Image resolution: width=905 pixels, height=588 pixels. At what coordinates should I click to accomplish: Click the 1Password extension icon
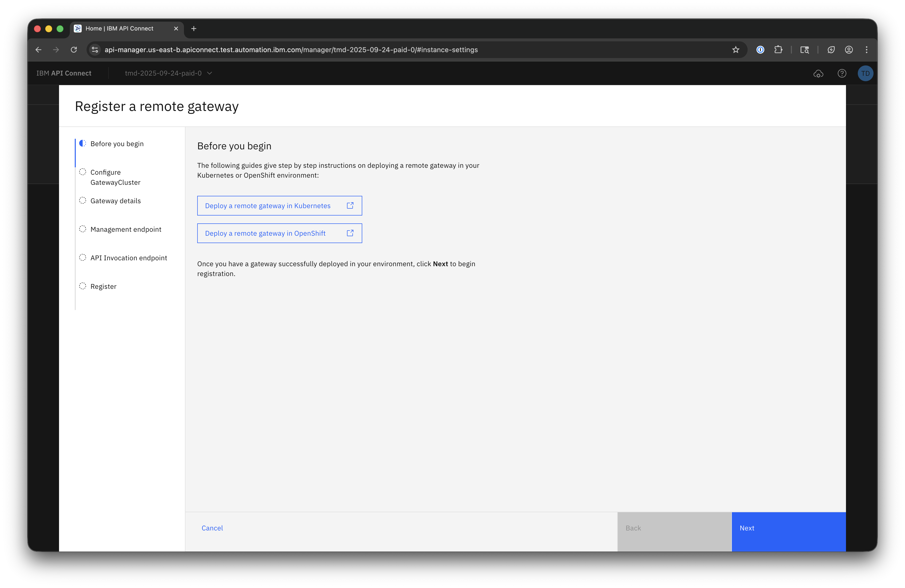tap(760, 50)
